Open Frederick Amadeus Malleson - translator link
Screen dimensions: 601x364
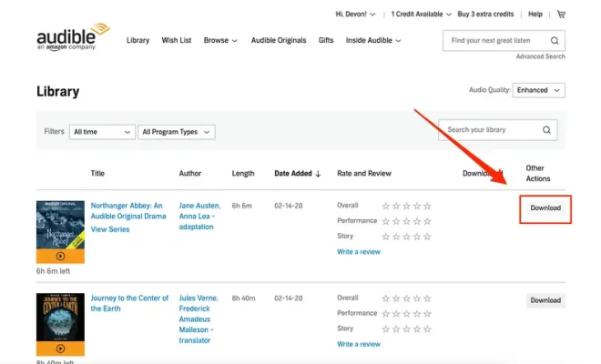196,325
